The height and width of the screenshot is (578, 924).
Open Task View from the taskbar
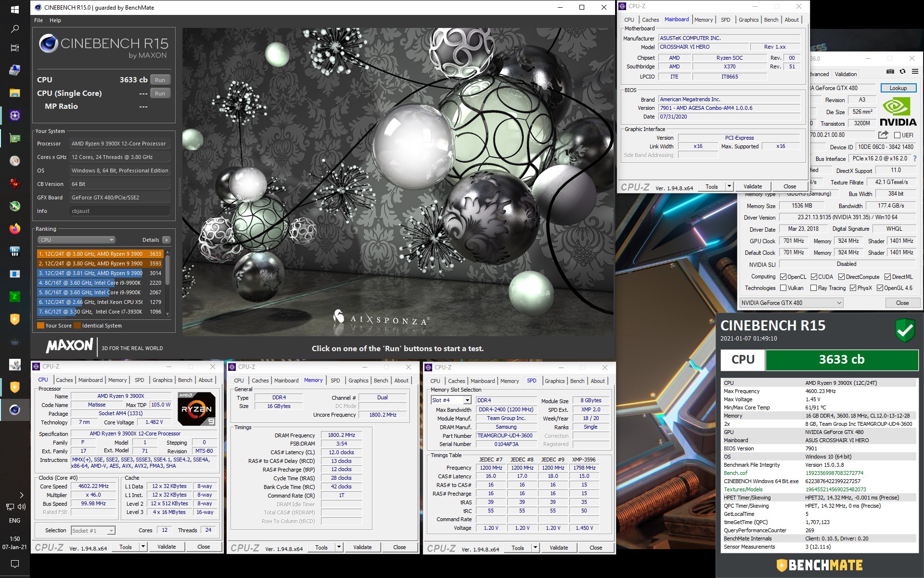[14, 48]
